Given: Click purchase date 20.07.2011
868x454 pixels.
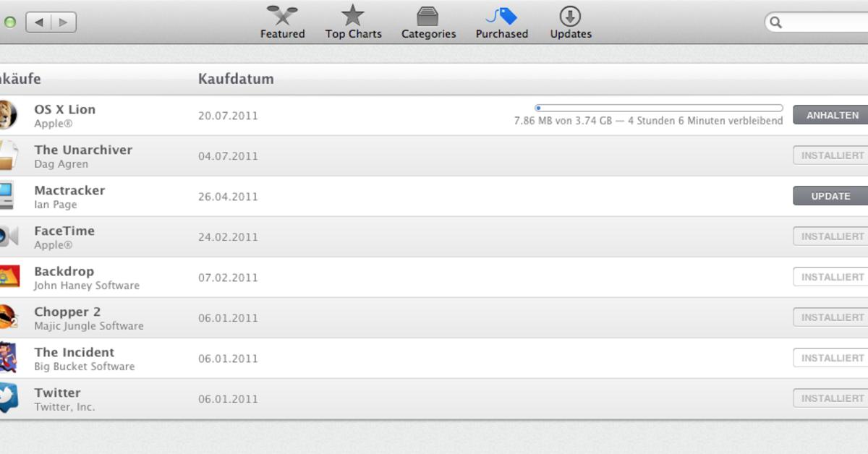Looking at the screenshot, I should click(x=228, y=116).
